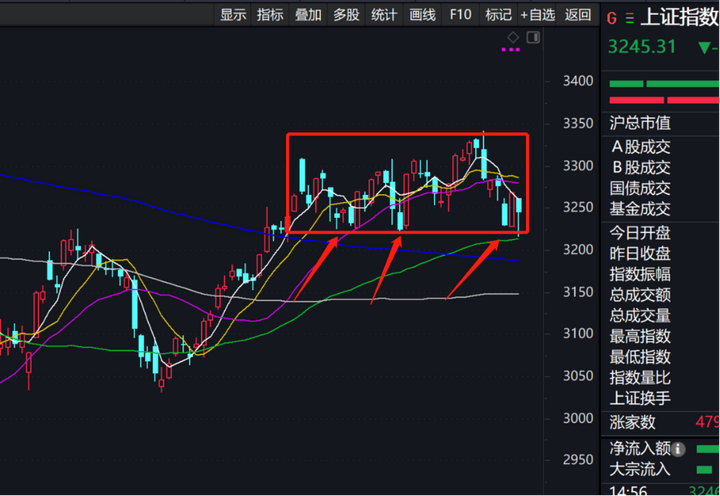Image resolution: width=720 pixels, height=496 pixels.
Task: Add to watchlist with +自选
Action: pos(538,15)
